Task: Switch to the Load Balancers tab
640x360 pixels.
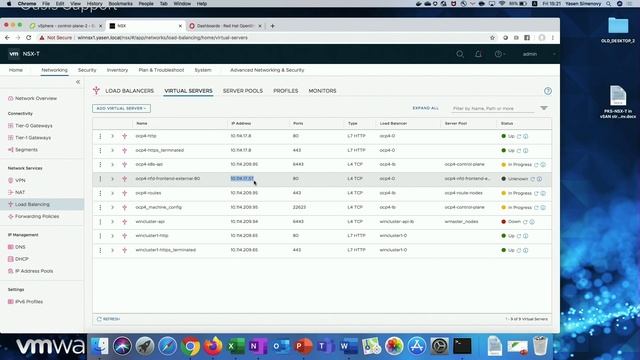Action: 129,91
